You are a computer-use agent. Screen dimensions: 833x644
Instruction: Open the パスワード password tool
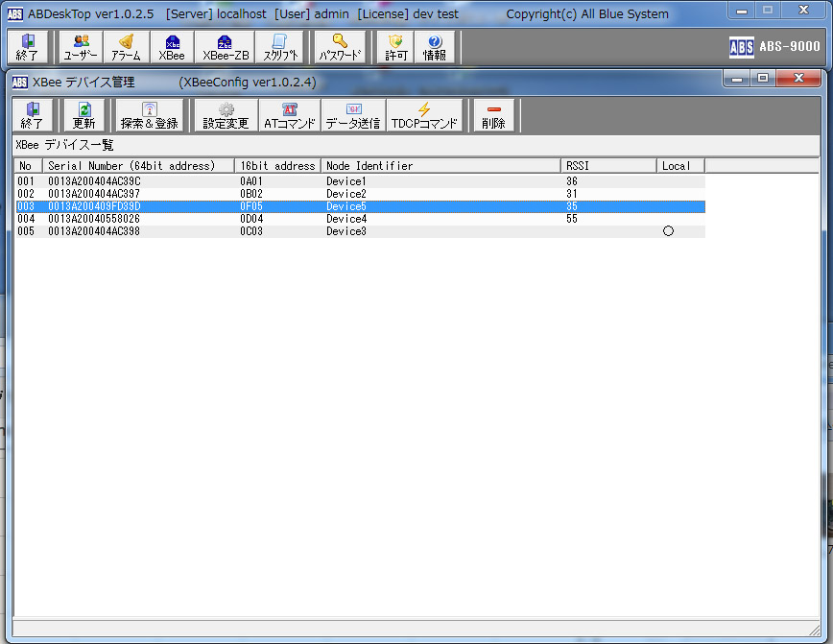tap(340, 47)
